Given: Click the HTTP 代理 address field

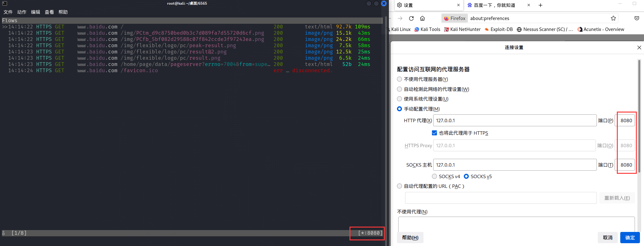Looking at the screenshot, I should tap(514, 120).
